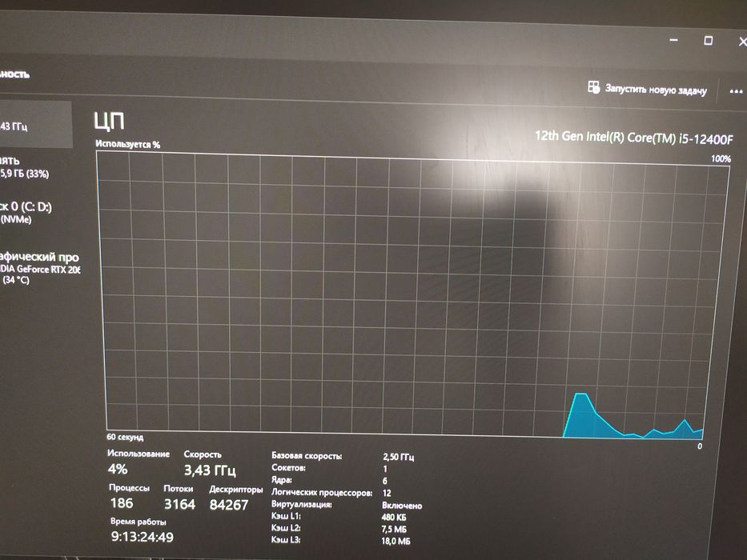Image resolution: width=747 pixels, height=560 pixels.
Task: Click the 'Время работы' label
Action: 139,522
